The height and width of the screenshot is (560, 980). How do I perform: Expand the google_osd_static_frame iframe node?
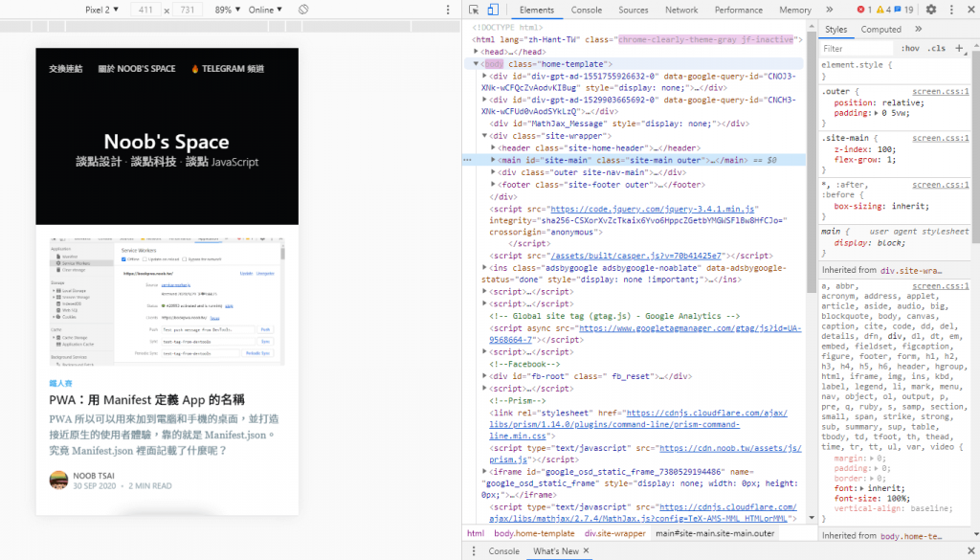484,472
